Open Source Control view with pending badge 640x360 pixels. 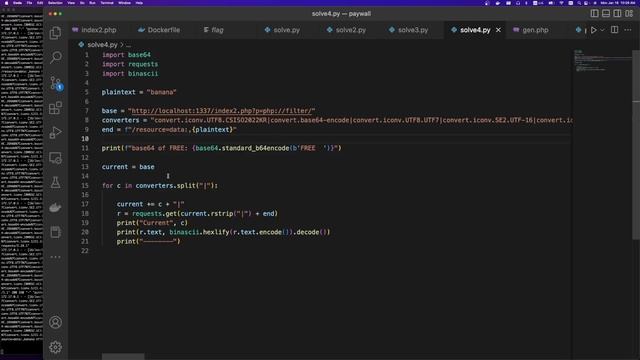56,83
